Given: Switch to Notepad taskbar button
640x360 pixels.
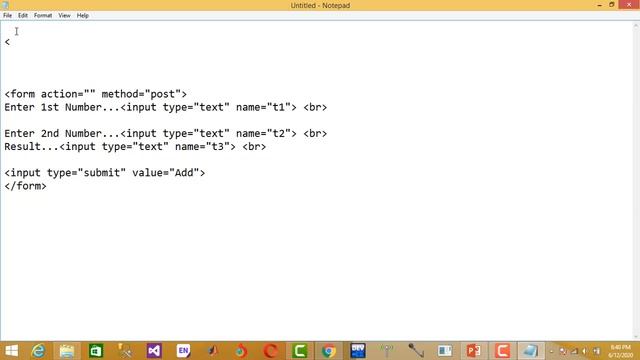Looking at the screenshot, I should click(531, 351).
